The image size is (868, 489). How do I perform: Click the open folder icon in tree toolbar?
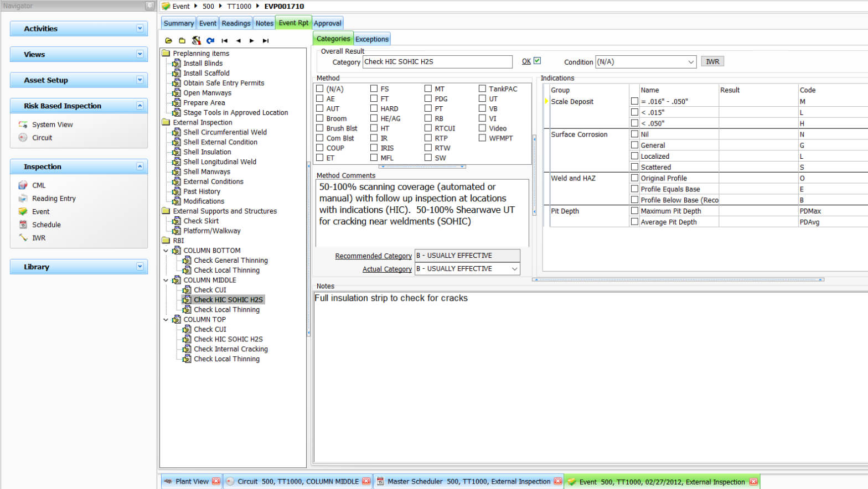pyautogui.click(x=168, y=40)
